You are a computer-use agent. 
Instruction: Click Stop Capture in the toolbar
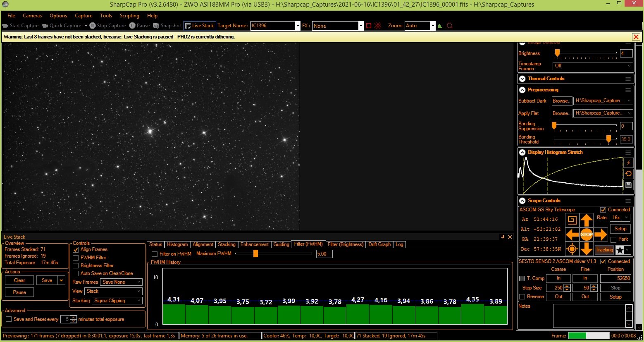click(107, 26)
